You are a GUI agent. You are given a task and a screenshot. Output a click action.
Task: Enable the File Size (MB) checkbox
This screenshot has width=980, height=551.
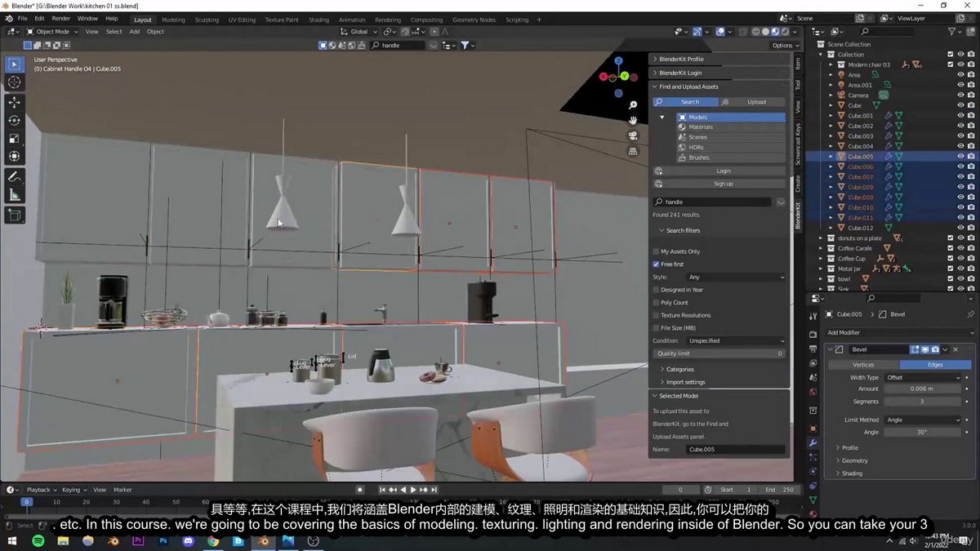point(656,328)
